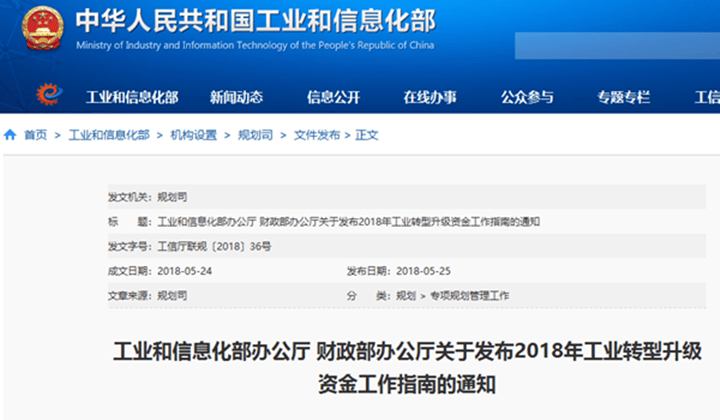Click 正文 breadcrumb item

[367, 135]
